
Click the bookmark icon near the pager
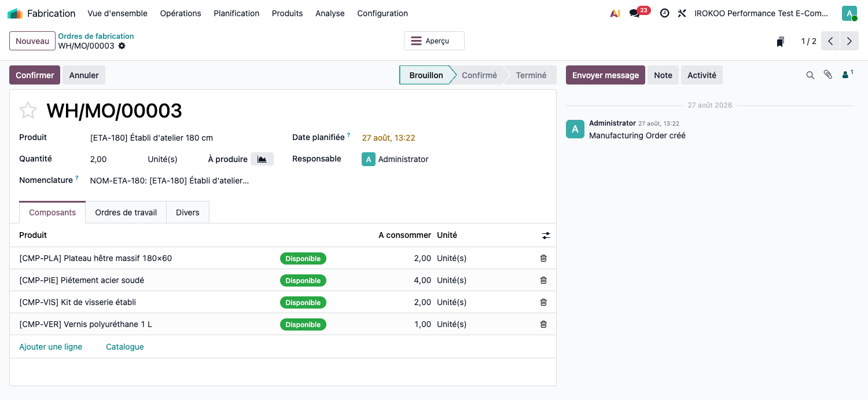pyautogui.click(x=780, y=42)
